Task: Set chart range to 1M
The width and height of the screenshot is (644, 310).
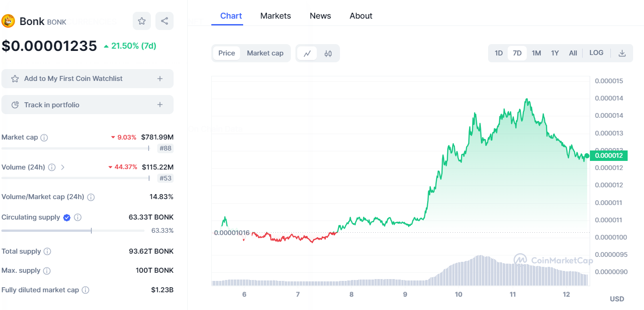Action: pos(536,53)
